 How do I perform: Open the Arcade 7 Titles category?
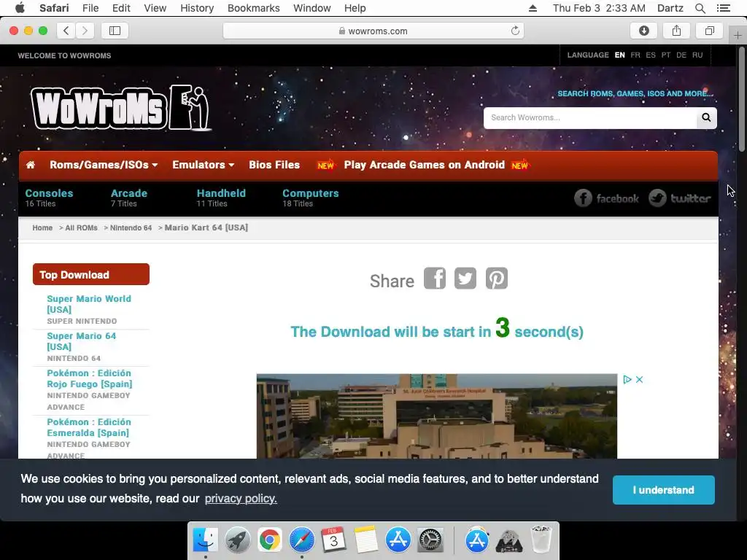129,198
